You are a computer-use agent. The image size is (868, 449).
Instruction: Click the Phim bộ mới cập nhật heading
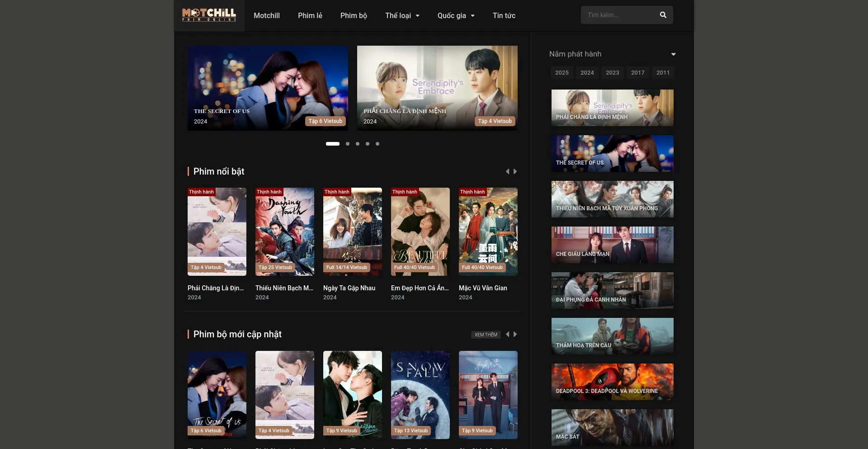[x=237, y=334]
